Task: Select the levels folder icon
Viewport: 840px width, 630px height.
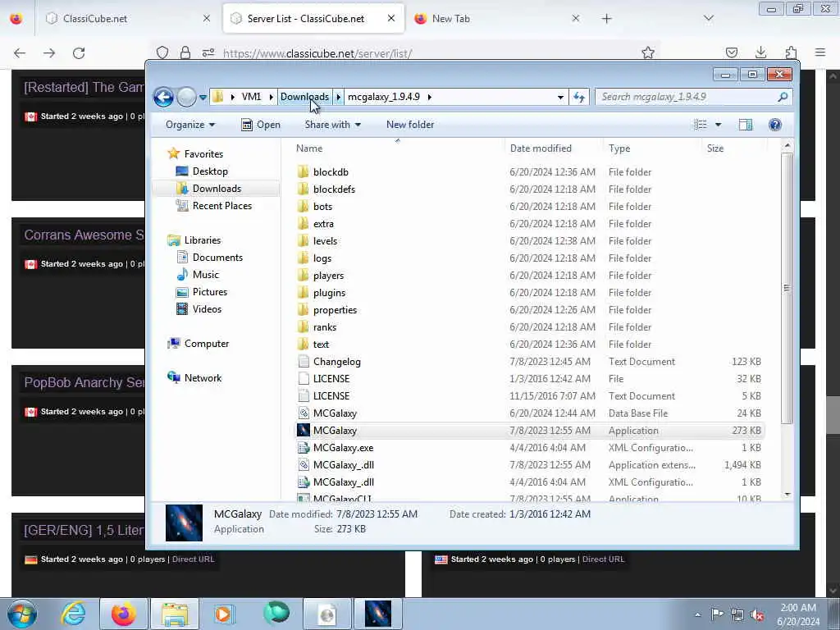Action: (304, 240)
